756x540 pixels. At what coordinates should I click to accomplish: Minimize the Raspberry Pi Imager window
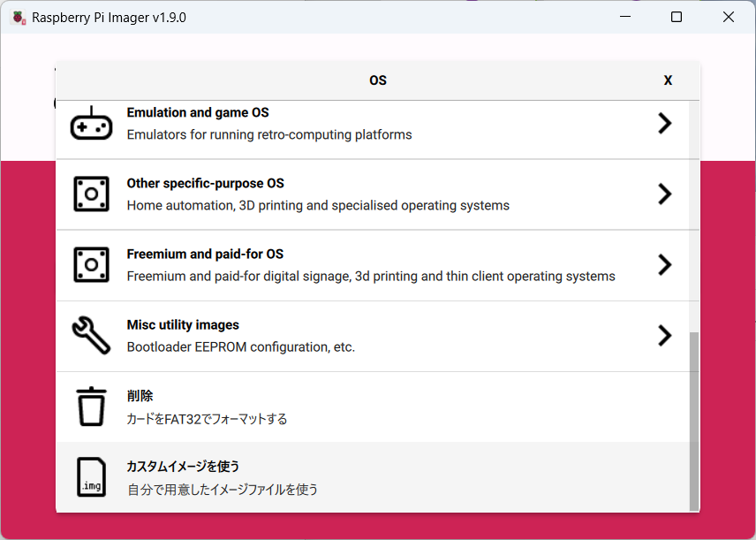pyautogui.click(x=625, y=17)
